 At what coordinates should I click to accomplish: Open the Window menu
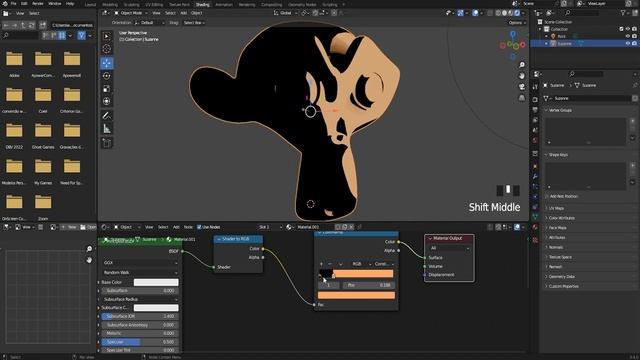point(55,4)
